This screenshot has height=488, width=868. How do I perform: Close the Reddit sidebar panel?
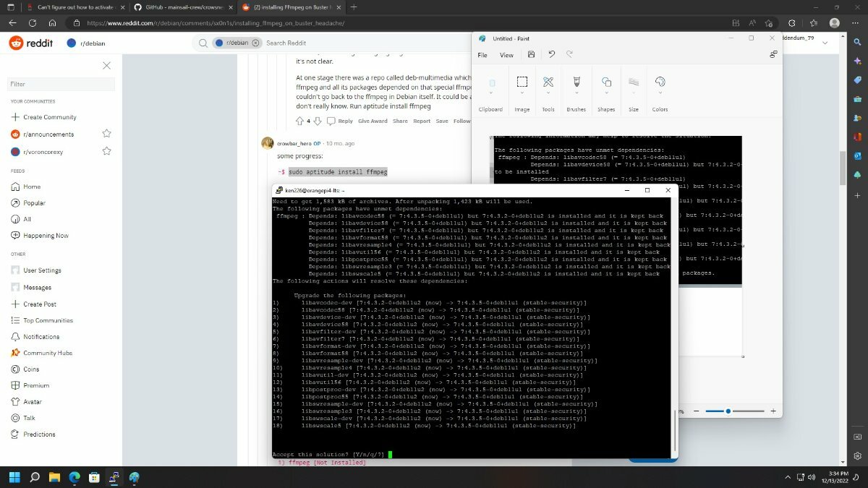pos(106,65)
